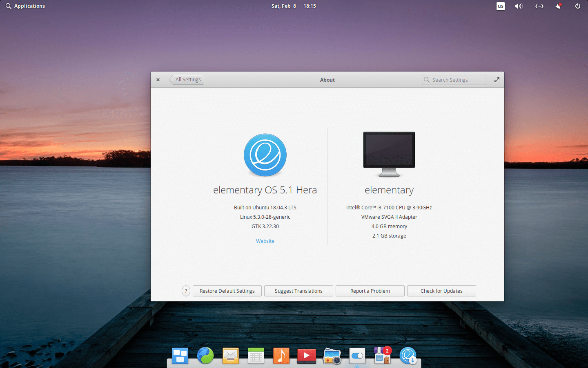588x368 pixels.
Task: Close the About settings window
Action: (x=158, y=80)
